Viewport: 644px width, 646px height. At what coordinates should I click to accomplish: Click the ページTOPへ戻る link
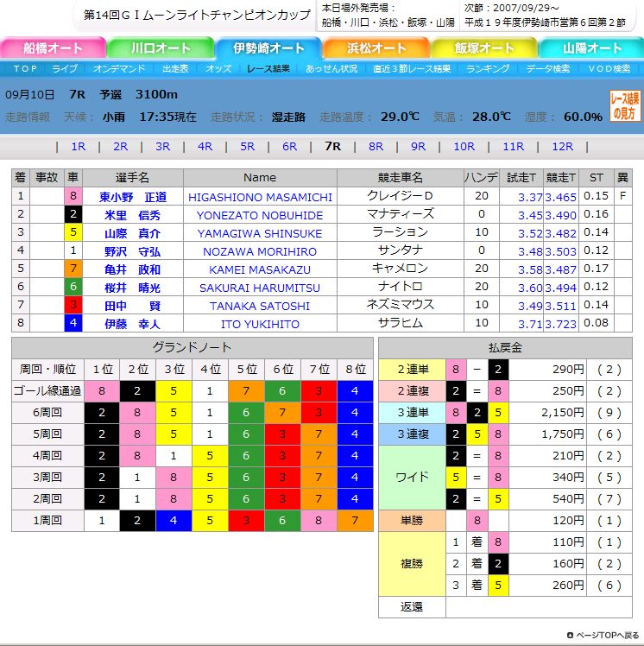(x=603, y=635)
